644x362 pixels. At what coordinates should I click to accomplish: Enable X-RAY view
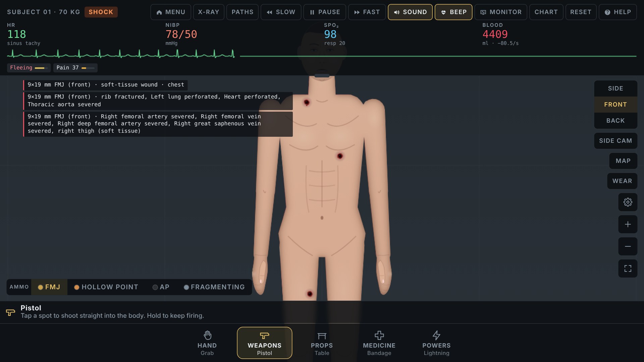click(209, 12)
